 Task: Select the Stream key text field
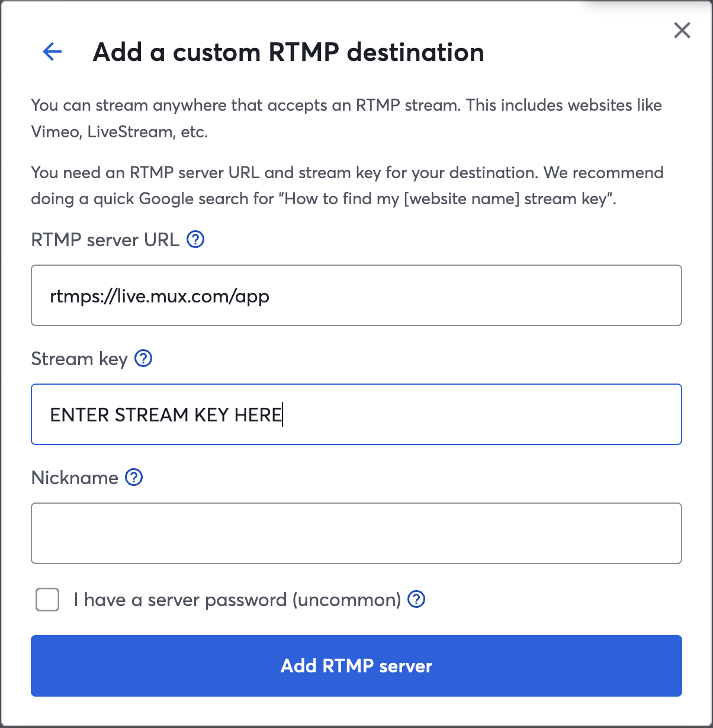[356, 414]
